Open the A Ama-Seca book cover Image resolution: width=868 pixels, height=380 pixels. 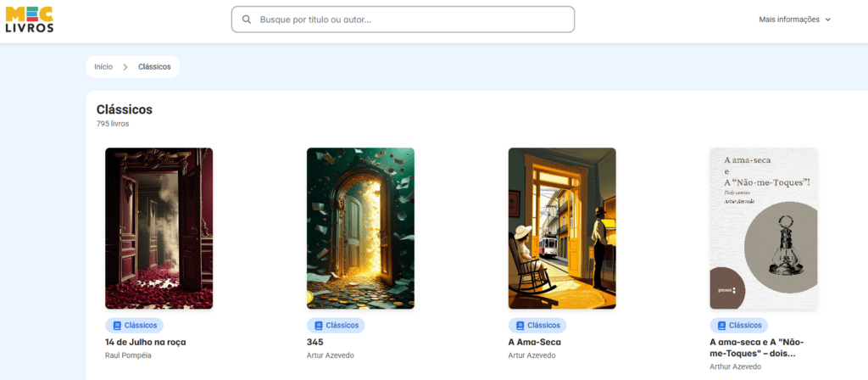click(x=562, y=228)
